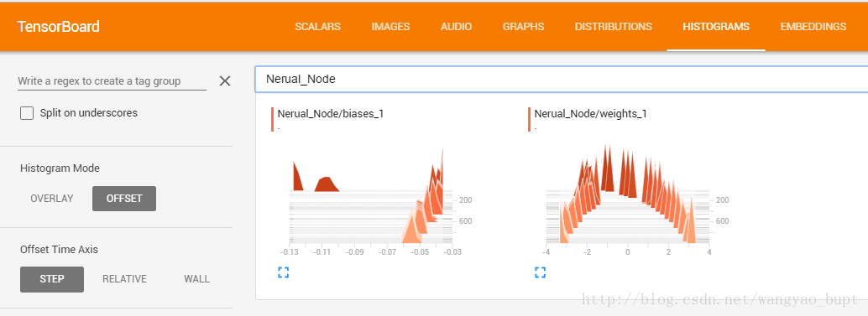The width and height of the screenshot is (868, 316).
Task: Click the Offset Time Axis label
Action: click(x=60, y=249)
